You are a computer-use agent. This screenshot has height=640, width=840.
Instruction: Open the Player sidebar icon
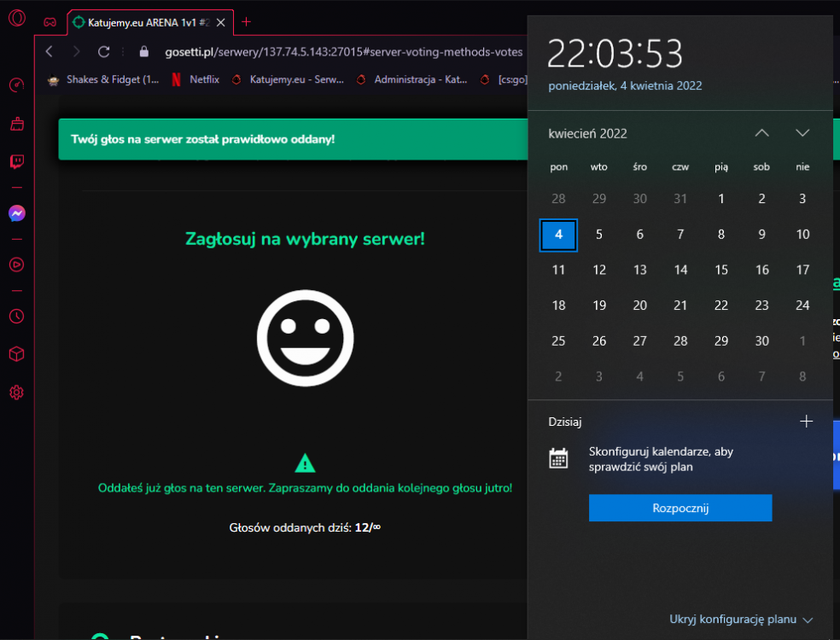pyautogui.click(x=16, y=265)
